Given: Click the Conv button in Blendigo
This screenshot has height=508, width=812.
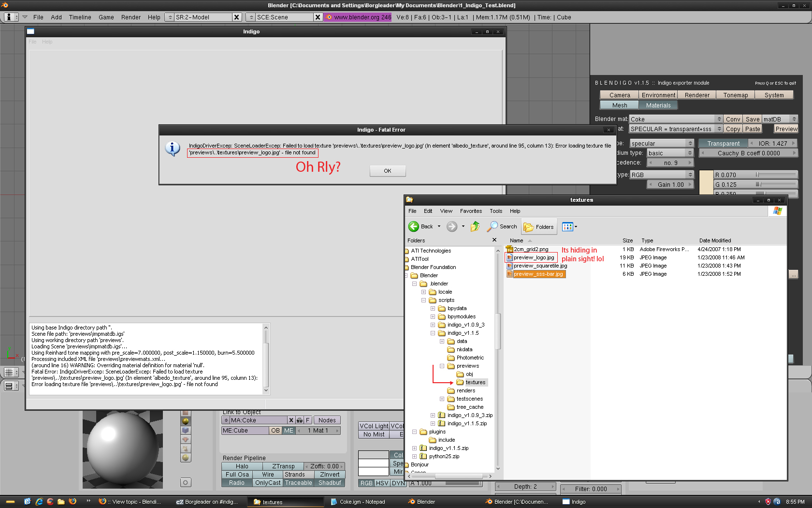Looking at the screenshot, I should [733, 119].
